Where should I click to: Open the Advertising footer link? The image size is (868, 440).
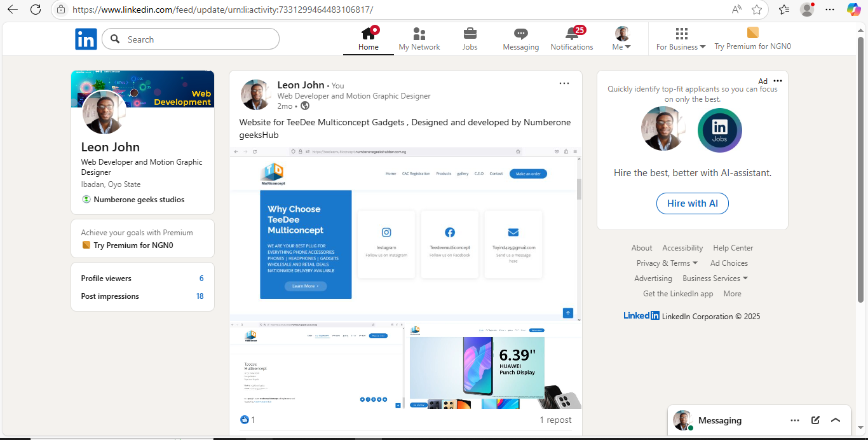[653, 278]
